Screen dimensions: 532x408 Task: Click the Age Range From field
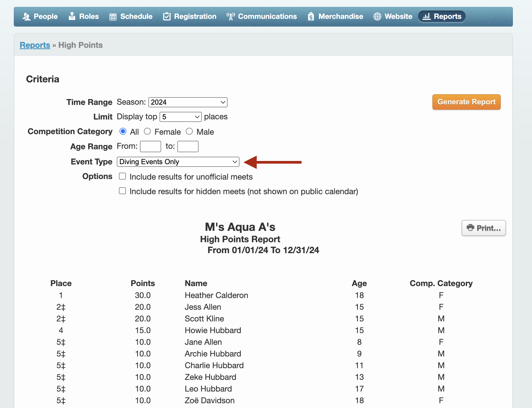[151, 146]
